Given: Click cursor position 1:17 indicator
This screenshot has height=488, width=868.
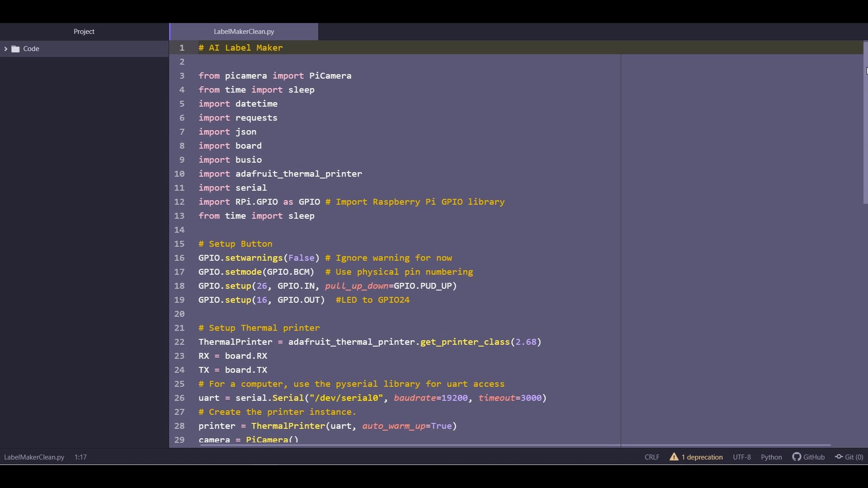Looking at the screenshot, I should (80, 457).
